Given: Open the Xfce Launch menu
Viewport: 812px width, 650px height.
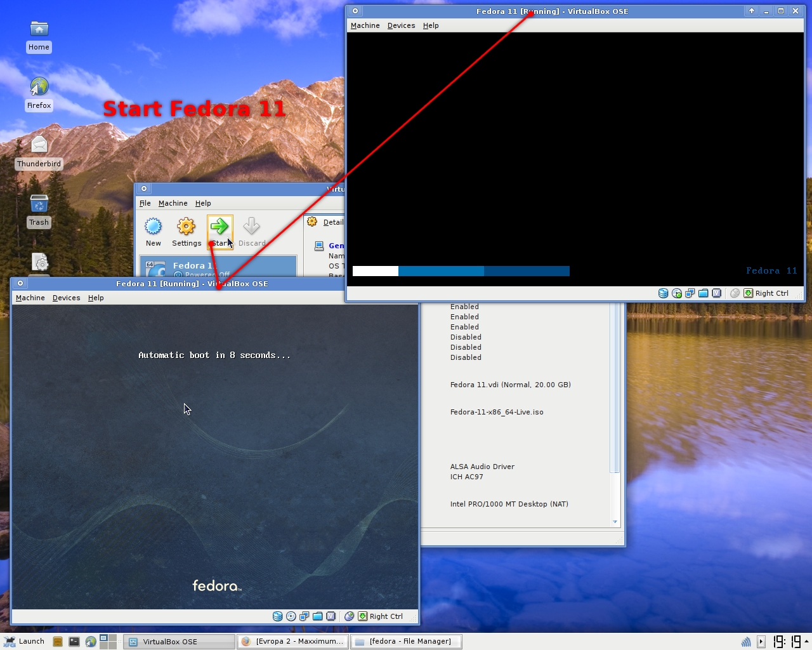Looking at the screenshot, I should (24, 641).
